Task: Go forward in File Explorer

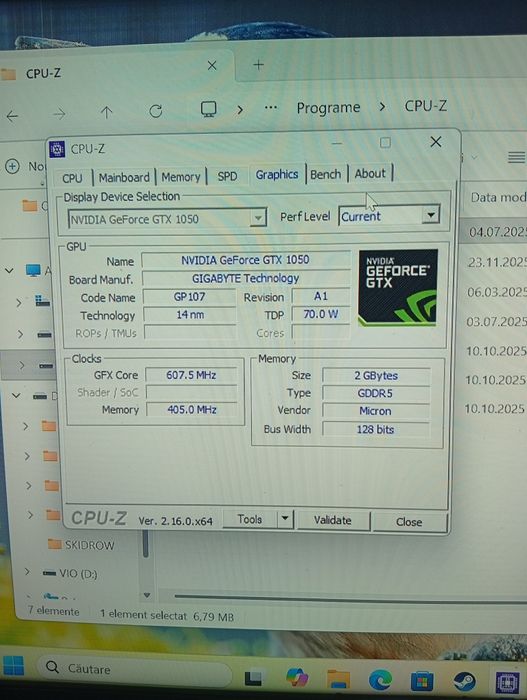Action: (x=59, y=114)
